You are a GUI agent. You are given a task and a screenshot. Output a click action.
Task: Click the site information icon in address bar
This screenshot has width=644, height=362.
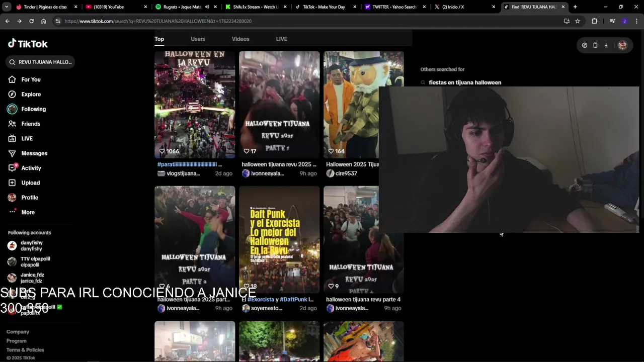[x=58, y=21]
